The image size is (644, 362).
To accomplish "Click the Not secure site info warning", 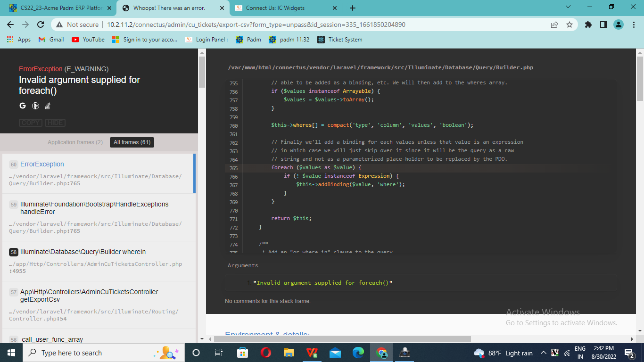I will coord(77,25).
